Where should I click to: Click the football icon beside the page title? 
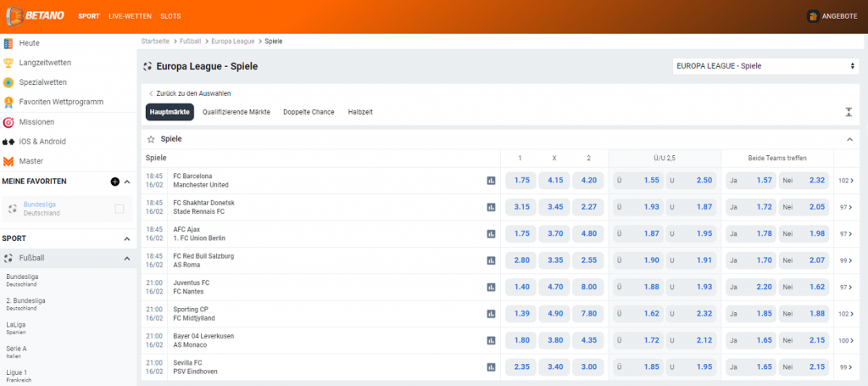[x=147, y=66]
